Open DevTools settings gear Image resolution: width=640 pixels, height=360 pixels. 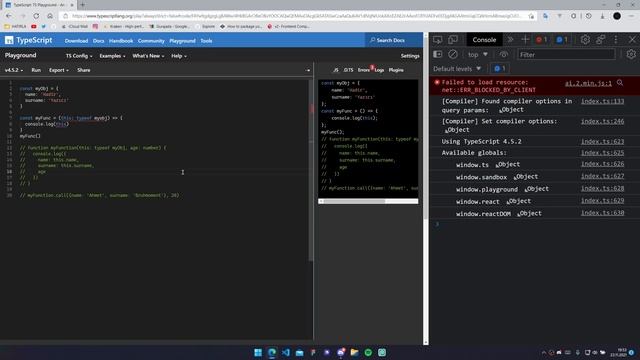[x=585, y=40]
